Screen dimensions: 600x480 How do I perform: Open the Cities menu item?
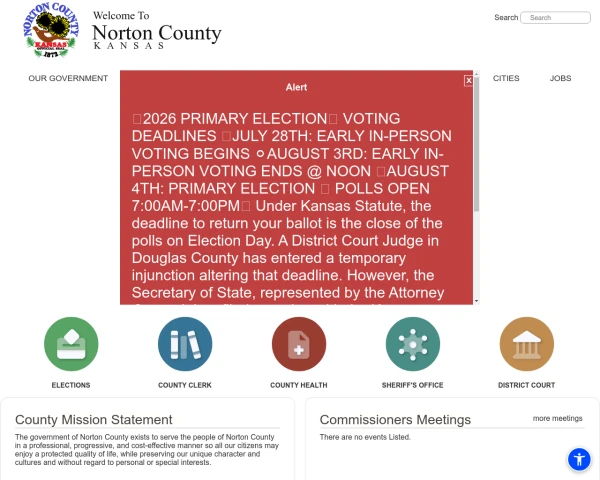[x=506, y=78]
